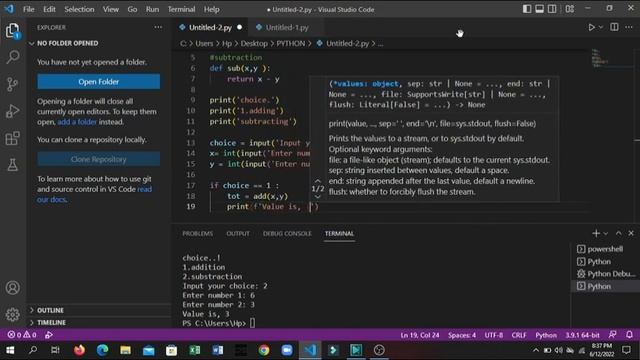Open the Run and Debug view
Screen dimensions: 640x360
tap(13, 111)
